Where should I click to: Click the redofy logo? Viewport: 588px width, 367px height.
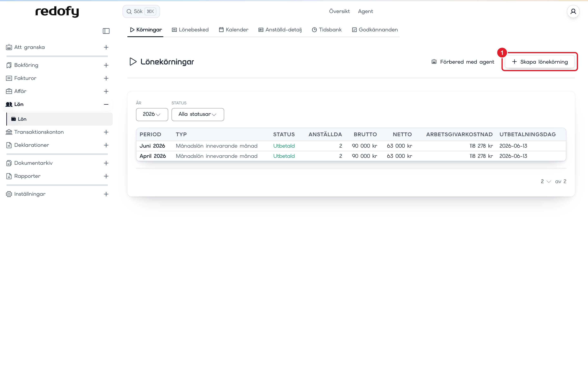[57, 12]
